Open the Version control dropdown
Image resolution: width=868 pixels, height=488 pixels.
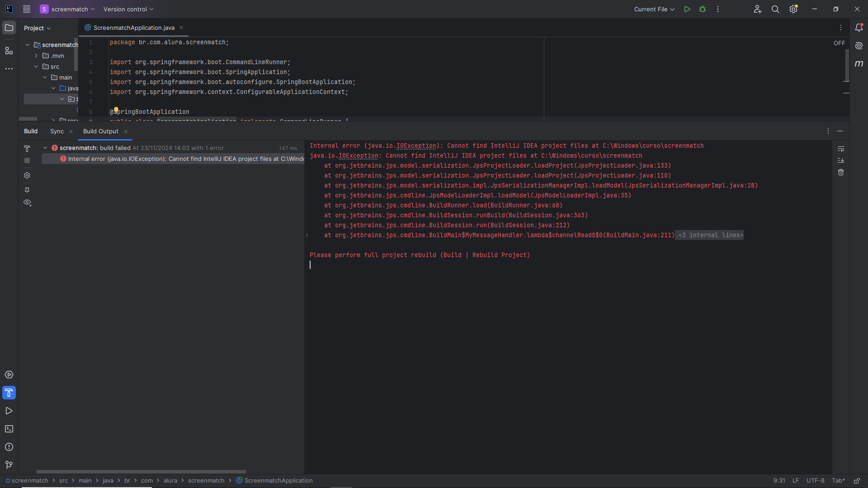pos(128,9)
